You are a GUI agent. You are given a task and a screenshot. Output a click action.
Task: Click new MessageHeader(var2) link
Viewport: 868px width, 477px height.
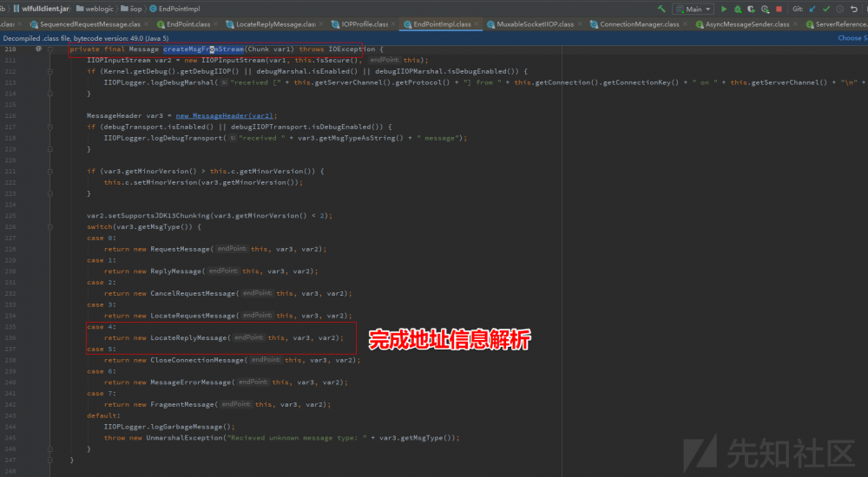coord(224,115)
